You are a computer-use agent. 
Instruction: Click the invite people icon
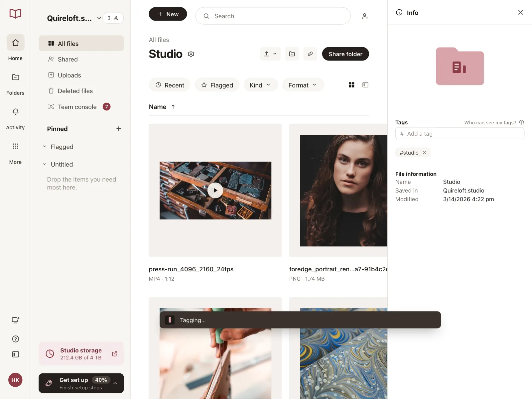[365, 16]
